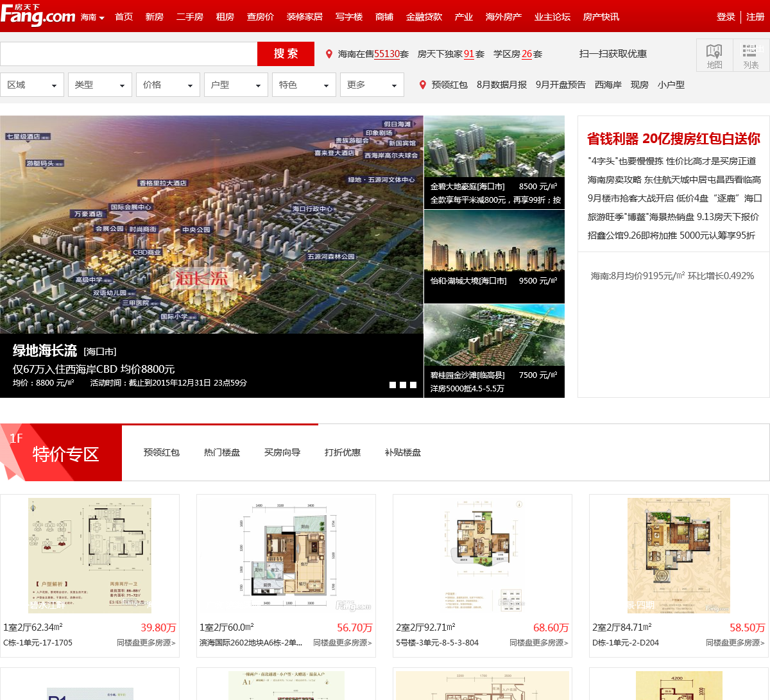The height and width of the screenshot is (700, 770).
Task: Open 海外房产 in the top navigation
Action: point(504,17)
